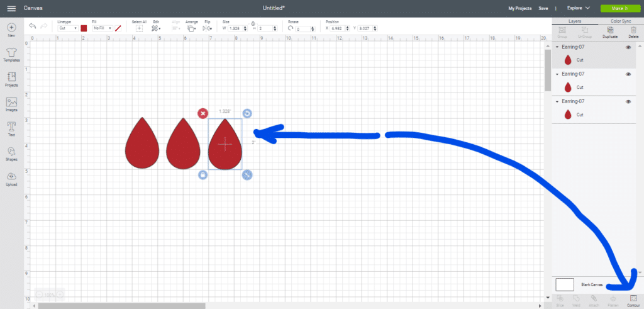Expand the Explore machine dropdown
This screenshot has height=309, width=644.
coord(578,8)
